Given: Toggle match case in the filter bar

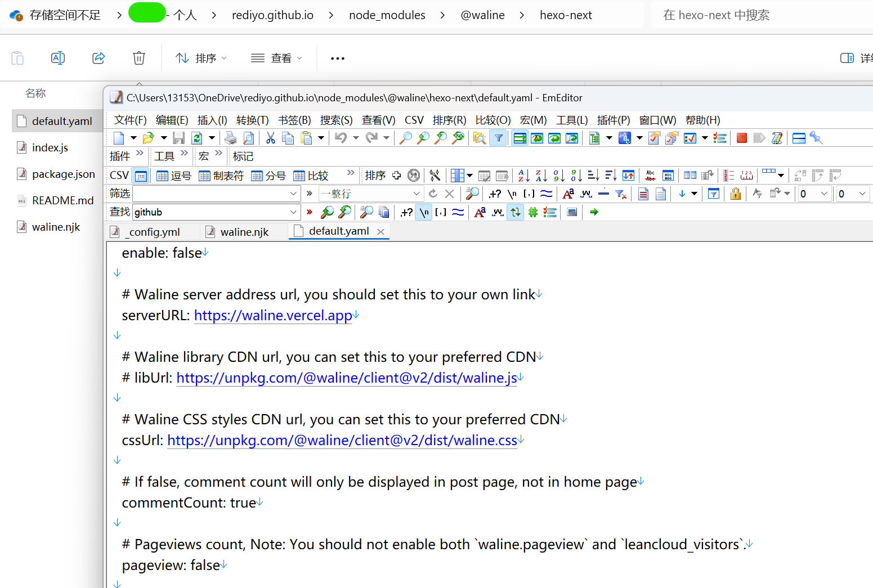Looking at the screenshot, I should pos(568,194).
